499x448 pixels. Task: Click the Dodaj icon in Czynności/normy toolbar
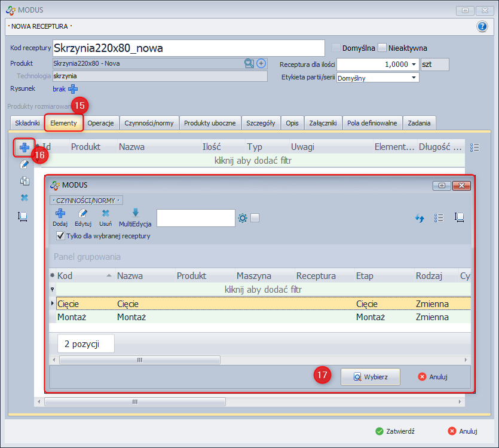tap(60, 213)
